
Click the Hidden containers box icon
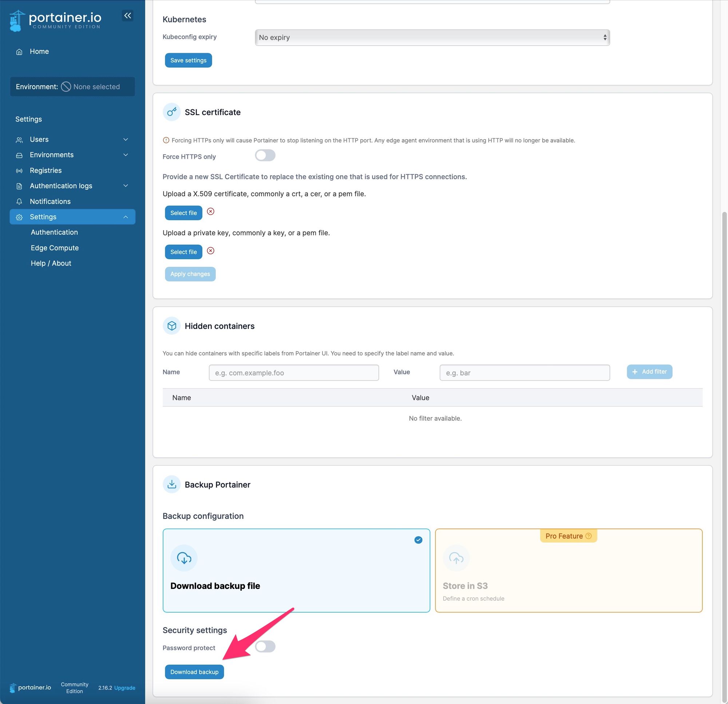pyautogui.click(x=171, y=326)
